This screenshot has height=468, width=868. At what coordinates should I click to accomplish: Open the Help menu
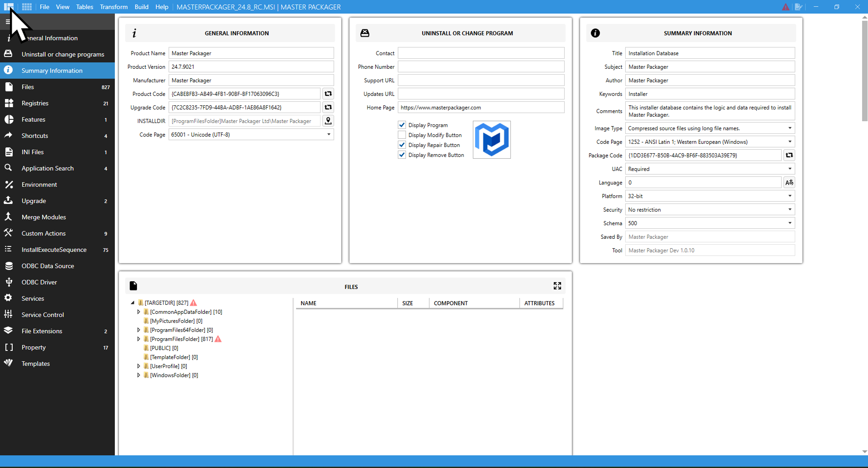(162, 7)
